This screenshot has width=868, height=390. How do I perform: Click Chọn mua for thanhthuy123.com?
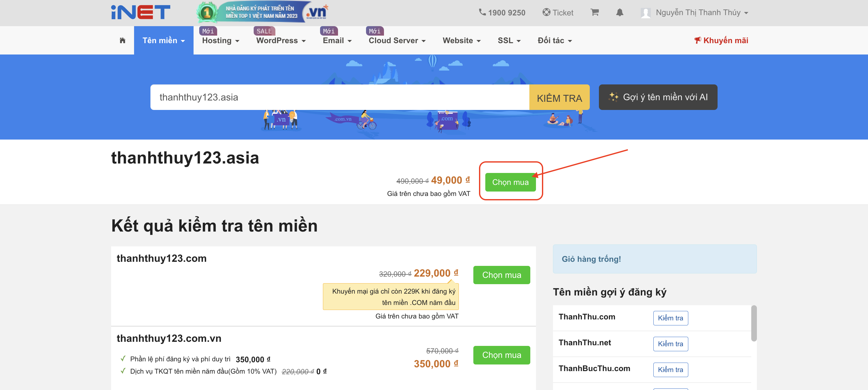coord(501,275)
